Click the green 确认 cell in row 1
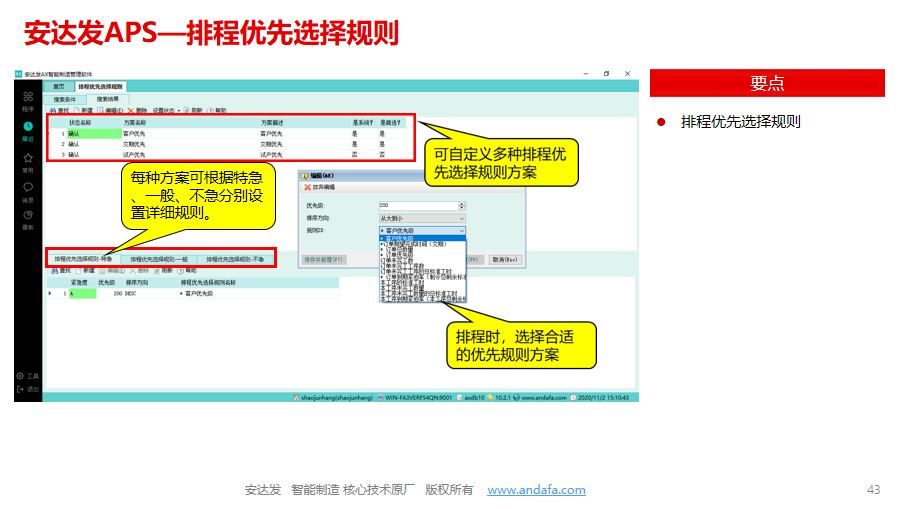 tap(94, 134)
